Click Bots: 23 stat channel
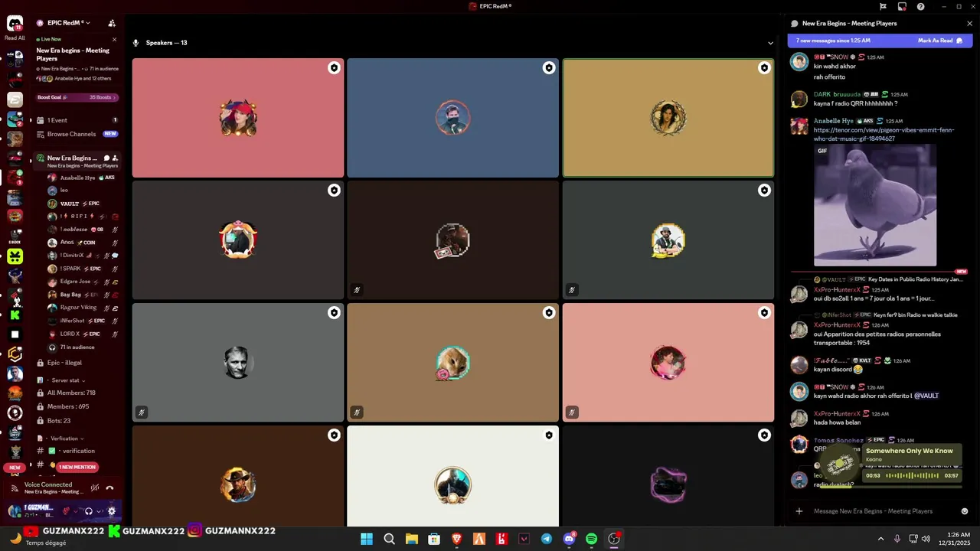Image resolution: width=980 pixels, height=551 pixels. (x=77, y=421)
